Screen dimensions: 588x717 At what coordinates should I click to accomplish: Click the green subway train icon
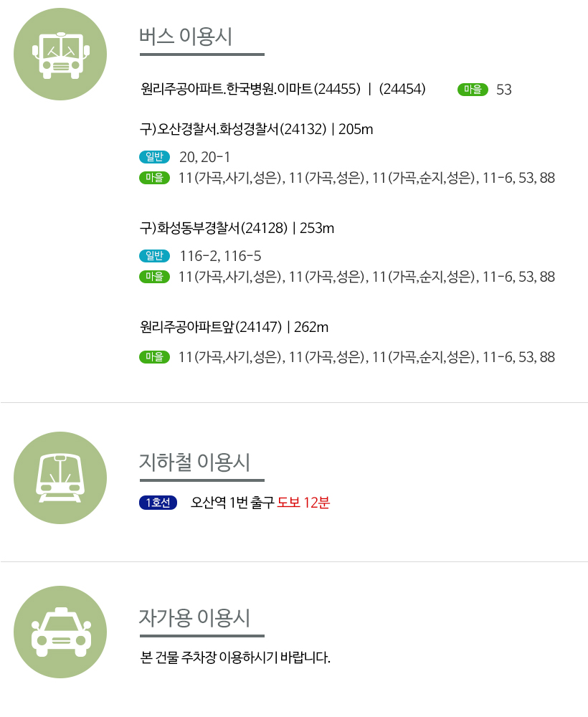(x=60, y=478)
